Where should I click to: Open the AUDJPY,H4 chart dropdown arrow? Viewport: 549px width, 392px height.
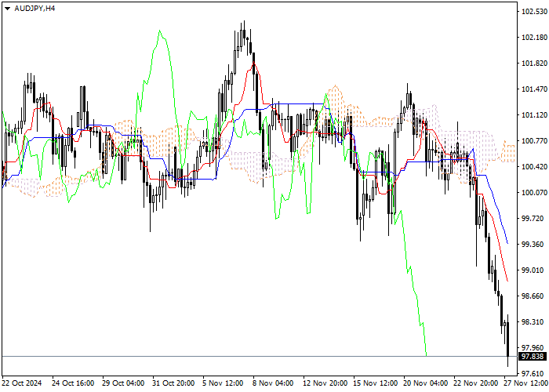(x=7, y=9)
